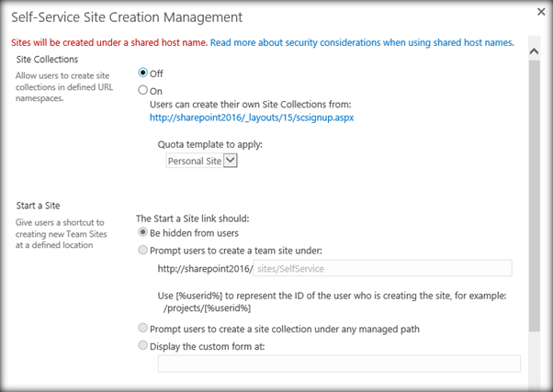The width and height of the screenshot is (553, 392).
Task: Turn On self-service Site Collections
Action: 142,90
